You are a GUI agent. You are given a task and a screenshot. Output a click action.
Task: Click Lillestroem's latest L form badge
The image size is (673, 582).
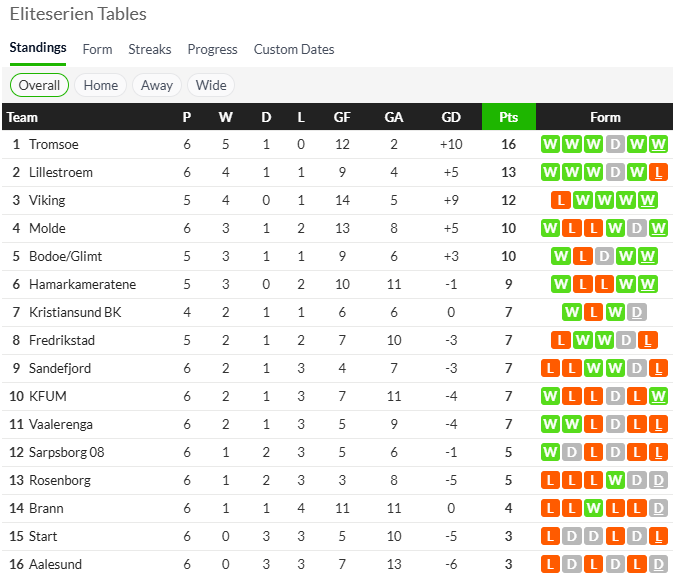coord(659,172)
